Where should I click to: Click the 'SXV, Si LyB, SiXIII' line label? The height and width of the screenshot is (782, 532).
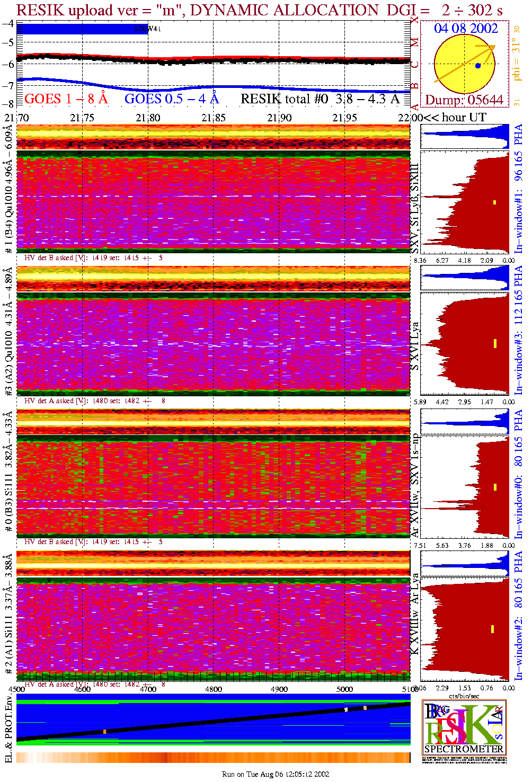(415, 208)
